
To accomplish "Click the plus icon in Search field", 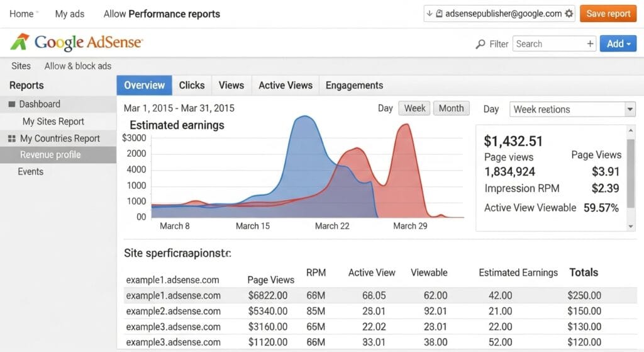I will (590, 43).
